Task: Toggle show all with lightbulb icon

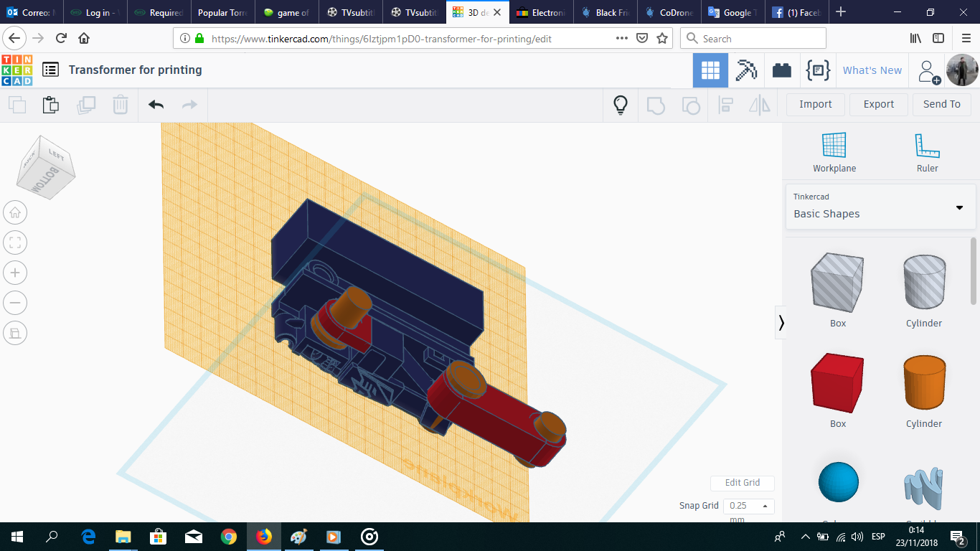Action: (x=621, y=105)
